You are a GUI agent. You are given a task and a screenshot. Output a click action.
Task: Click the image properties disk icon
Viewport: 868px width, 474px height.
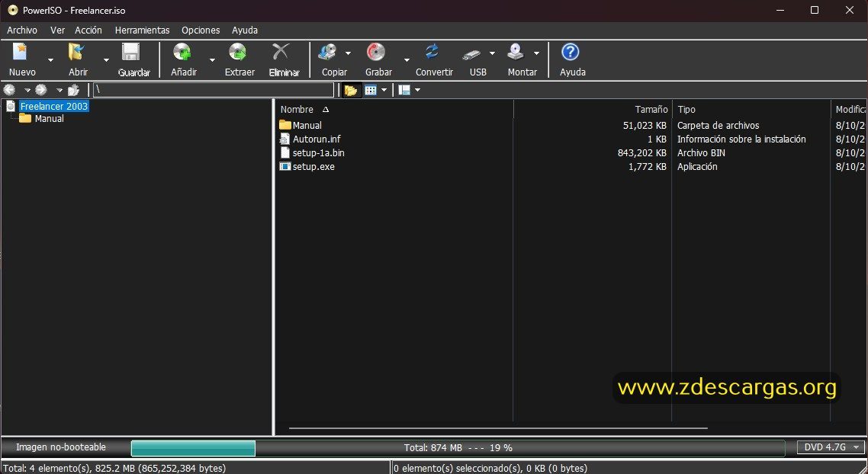405,90
